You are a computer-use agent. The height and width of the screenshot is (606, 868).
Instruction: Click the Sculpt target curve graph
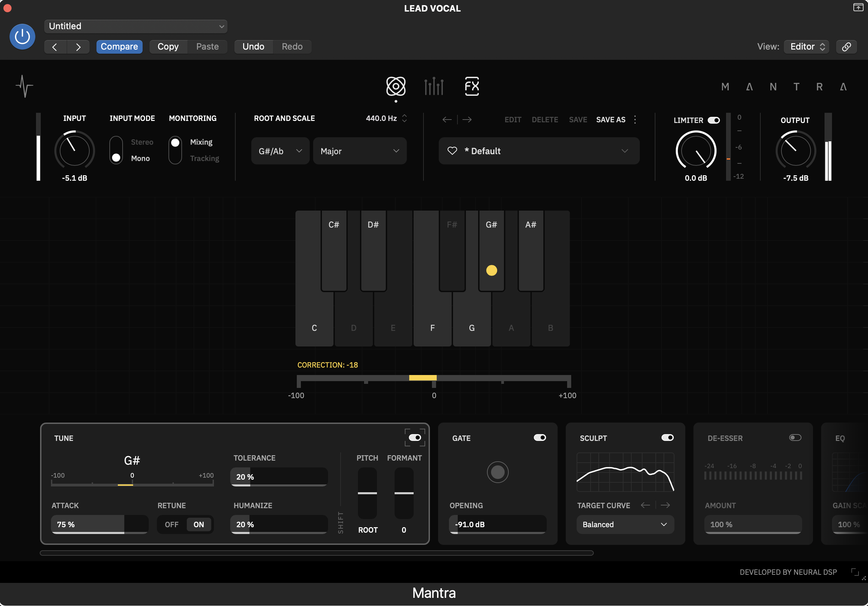tap(625, 472)
